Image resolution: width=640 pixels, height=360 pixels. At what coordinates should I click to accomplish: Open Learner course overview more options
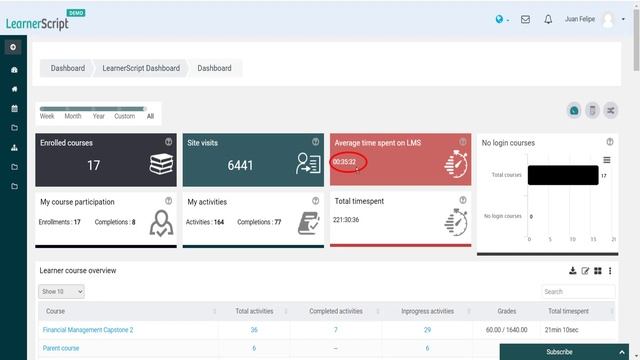(x=610, y=271)
